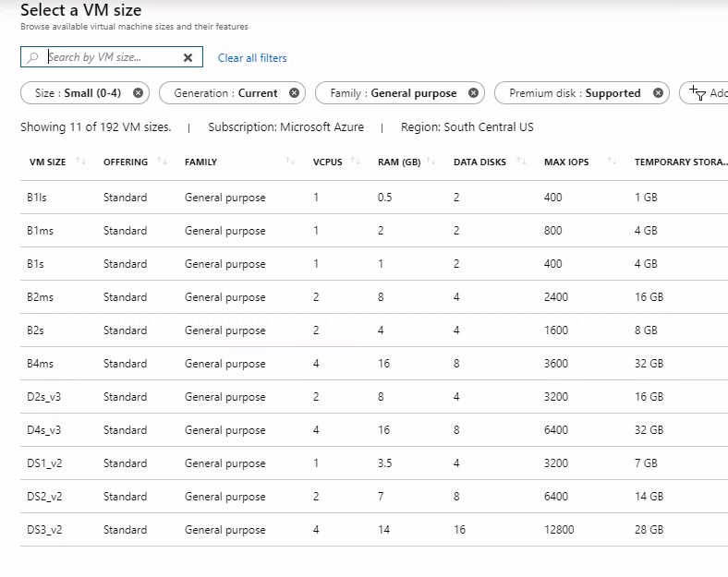Focus the Search by VM size field
The height and width of the screenshot is (577, 728).
pyautogui.click(x=112, y=57)
